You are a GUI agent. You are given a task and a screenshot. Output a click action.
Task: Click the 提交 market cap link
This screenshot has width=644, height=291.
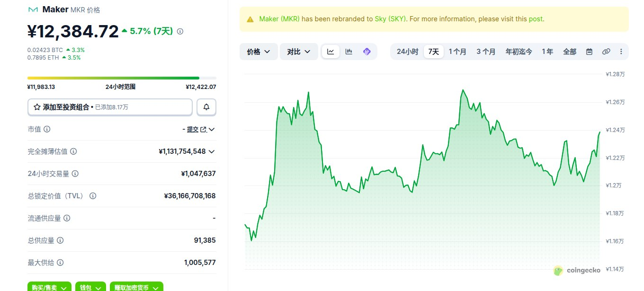193,130
